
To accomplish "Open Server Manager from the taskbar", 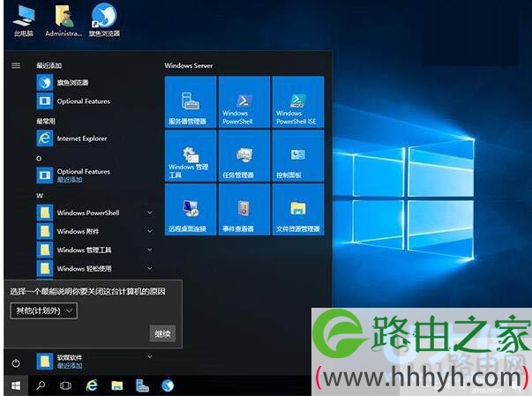I will click(142, 385).
